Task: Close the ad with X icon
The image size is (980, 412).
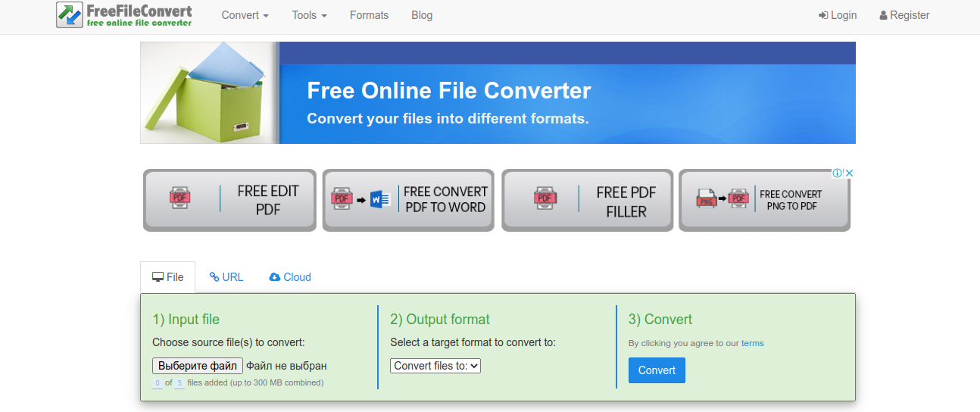Action: (x=850, y=173)
